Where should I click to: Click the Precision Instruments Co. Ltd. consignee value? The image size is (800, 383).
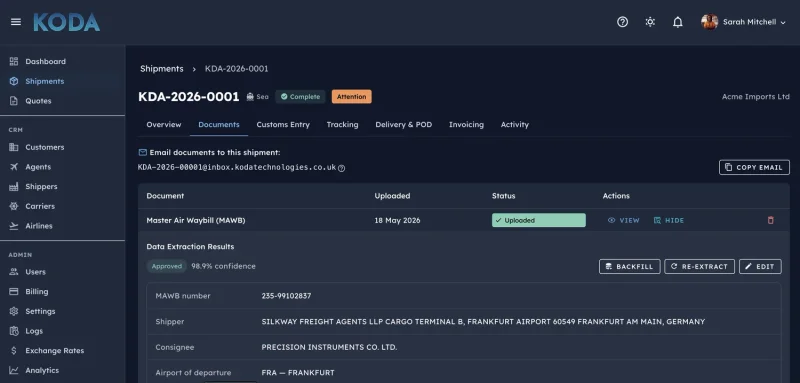pyautogui.click(x=329, y=347)
